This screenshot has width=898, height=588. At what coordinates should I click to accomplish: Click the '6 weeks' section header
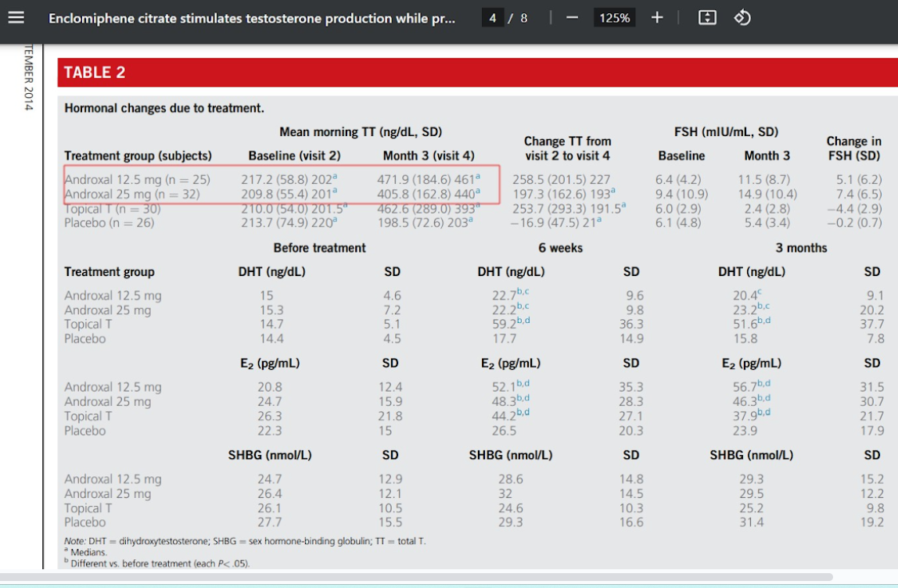point(560,248)
